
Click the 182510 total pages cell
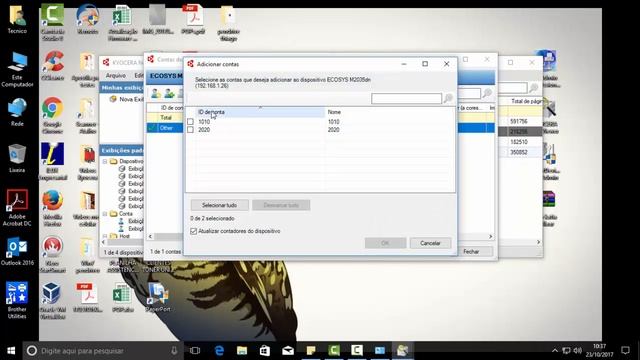click(519, 142)
